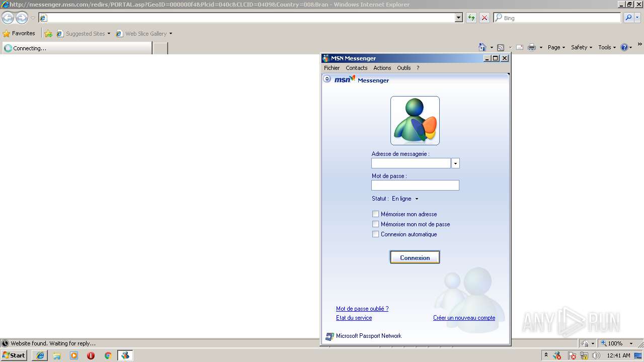
Task: Click the 12:41 AM taskbar clock
Action: [618, 355]
